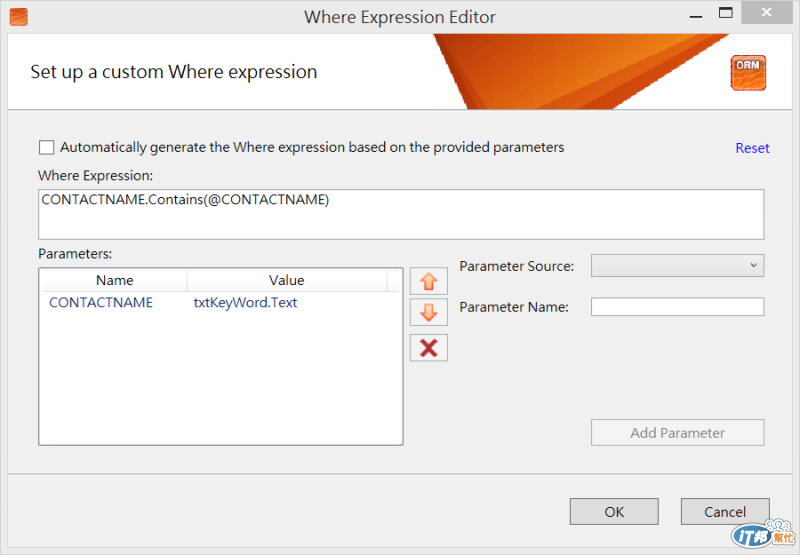
Task: Delete the parameter with the red X icon
Action: click(x=429, y=348)
